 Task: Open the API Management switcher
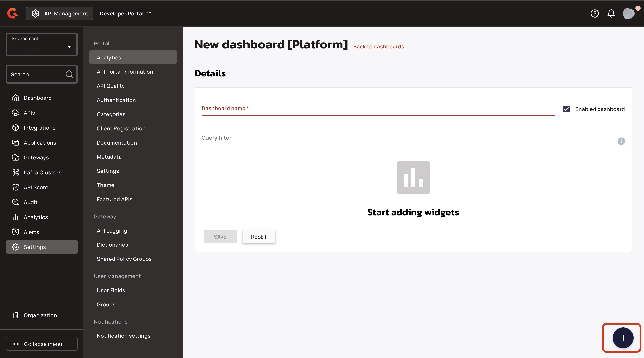click(60, 13)
